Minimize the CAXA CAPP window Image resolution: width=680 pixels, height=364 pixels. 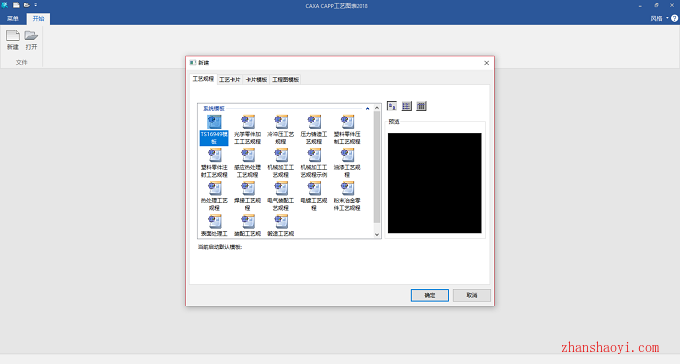point(640,6)
